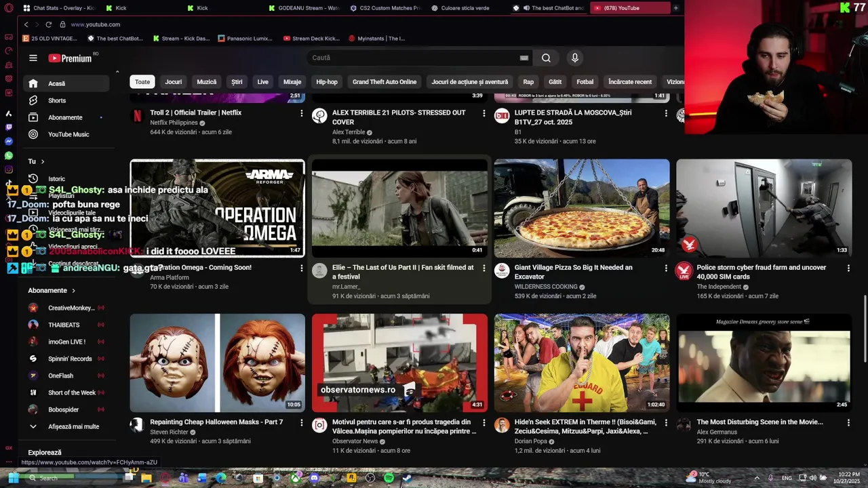This screenshot has width=868, height=488.
Task: Open Spotify from the Windows taskbar
Action: tap(389, 478)
